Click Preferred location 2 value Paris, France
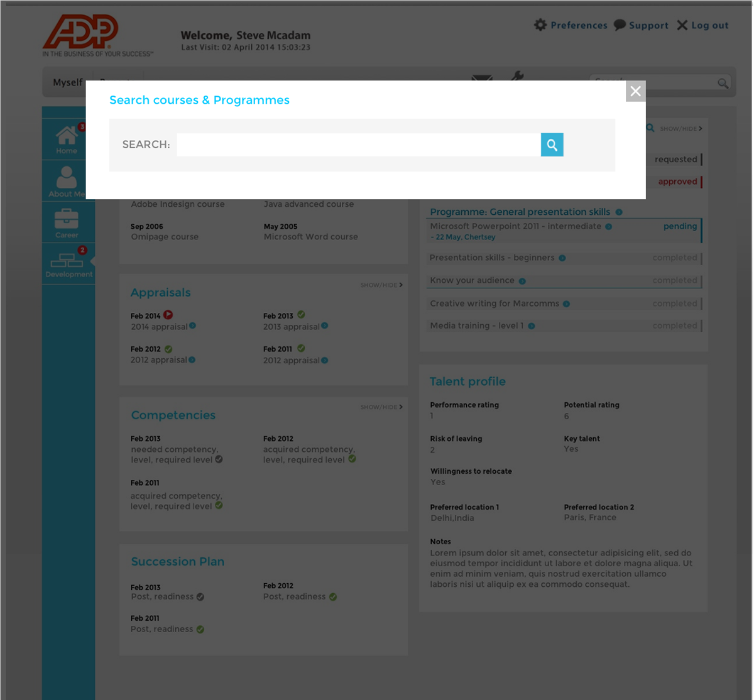The width and height of the screenshot is (754, 700). pos(590,518)
